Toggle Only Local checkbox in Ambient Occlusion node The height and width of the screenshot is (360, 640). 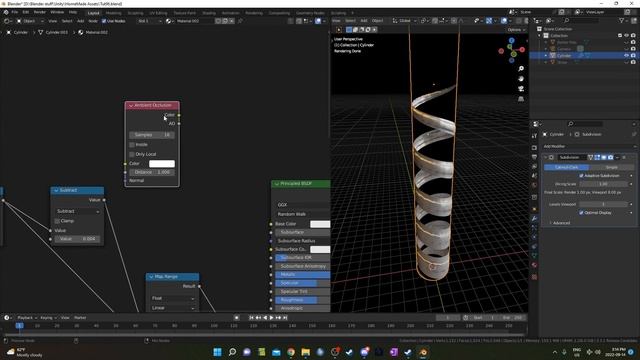[132, 154]
